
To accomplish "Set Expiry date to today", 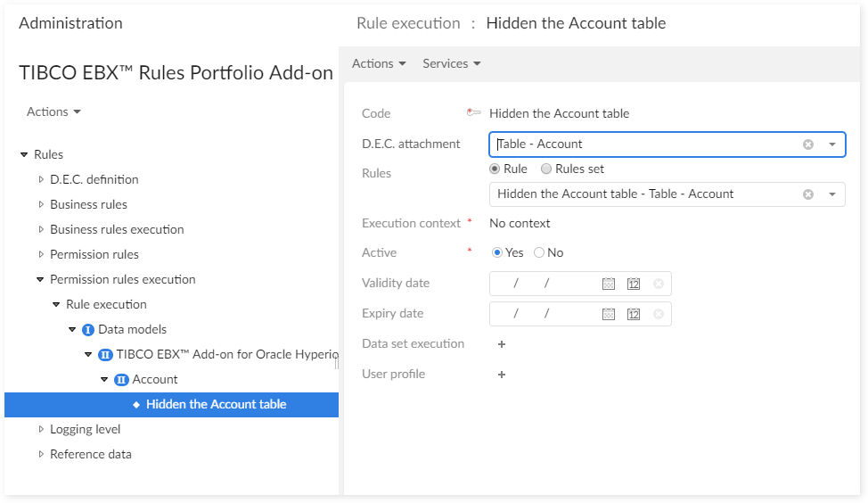I will (634, 315).
